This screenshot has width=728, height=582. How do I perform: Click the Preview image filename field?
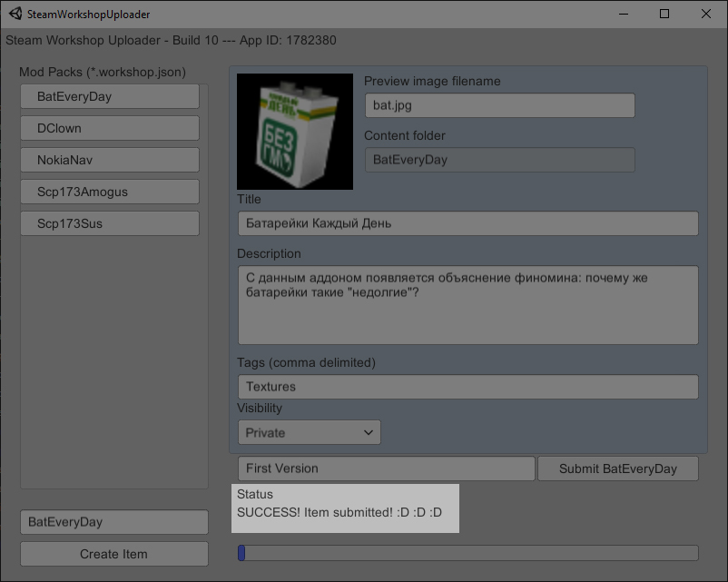pyautogui.click(x=499, y=105)
